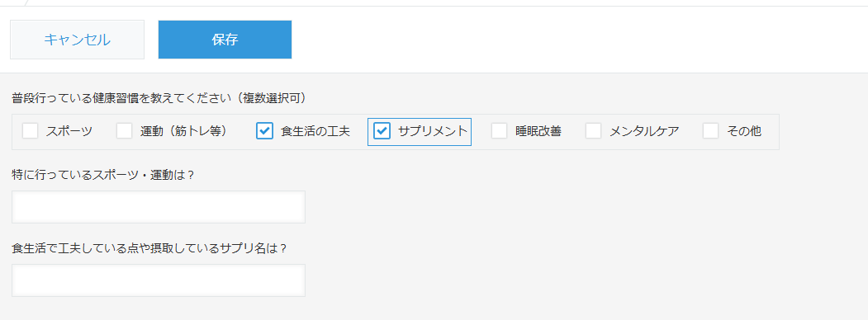The height and width of the screenshot is (320, 868).
Task: Focus the スポーツ・運動 answer text field
Action: (x=159, y=207)
